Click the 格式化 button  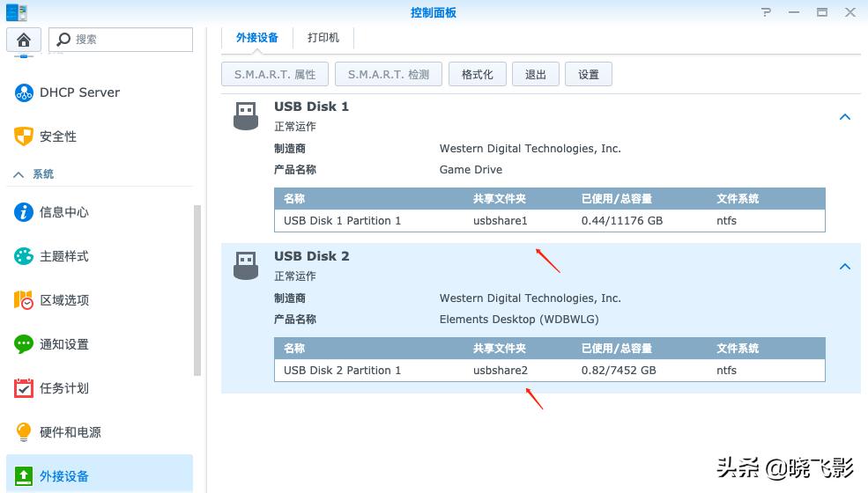tap(477, 74)
